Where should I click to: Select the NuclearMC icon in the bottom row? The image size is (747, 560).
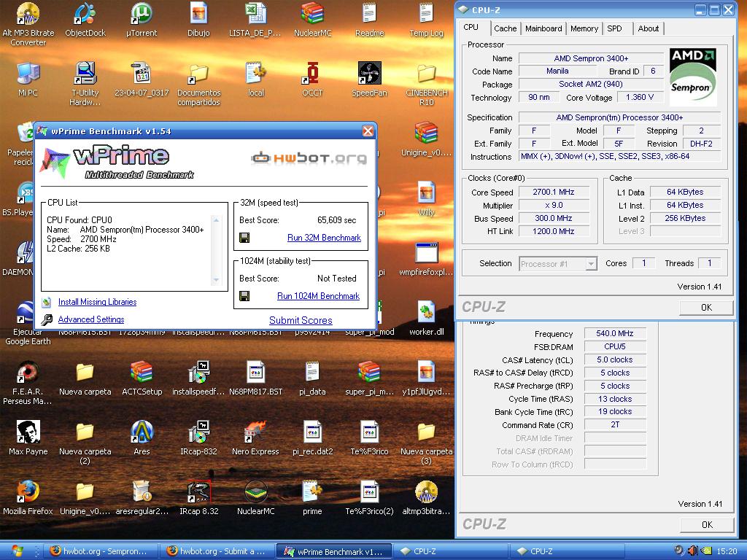(x=255, y=492)
